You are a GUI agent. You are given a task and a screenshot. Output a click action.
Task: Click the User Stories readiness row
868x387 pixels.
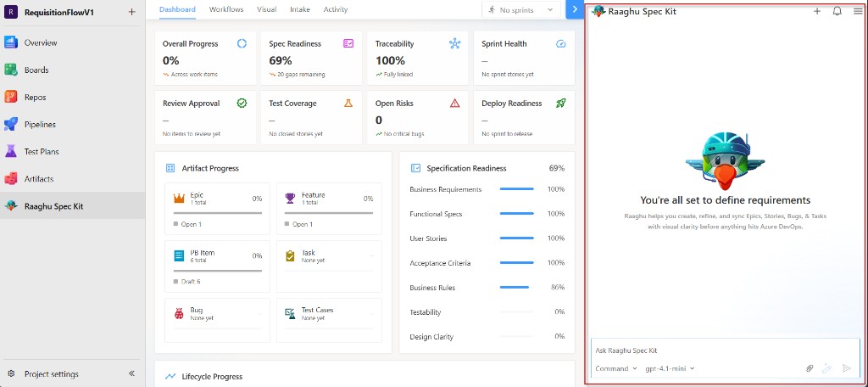click(x=487, y=238)
